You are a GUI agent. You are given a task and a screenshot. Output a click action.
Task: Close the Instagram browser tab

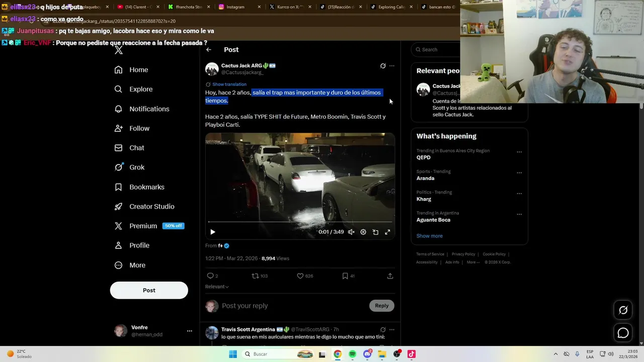pyautogui.click(x=259, y=7)
